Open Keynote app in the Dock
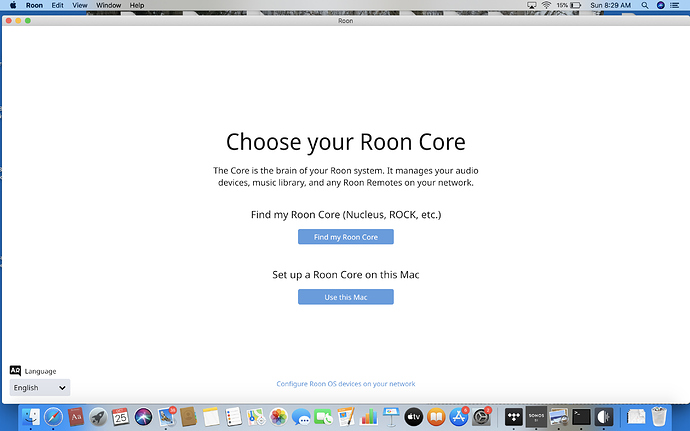Screen dimensions: 690x431 (x=391, y=416)
